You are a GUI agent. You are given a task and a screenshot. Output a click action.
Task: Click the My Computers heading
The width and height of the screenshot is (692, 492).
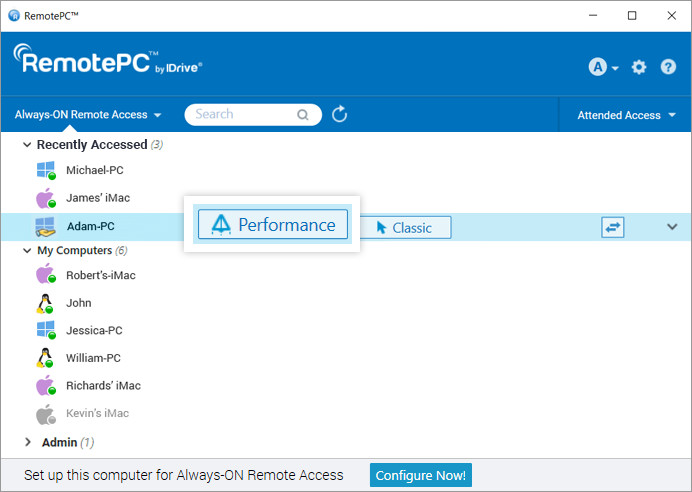pos(75,251)
